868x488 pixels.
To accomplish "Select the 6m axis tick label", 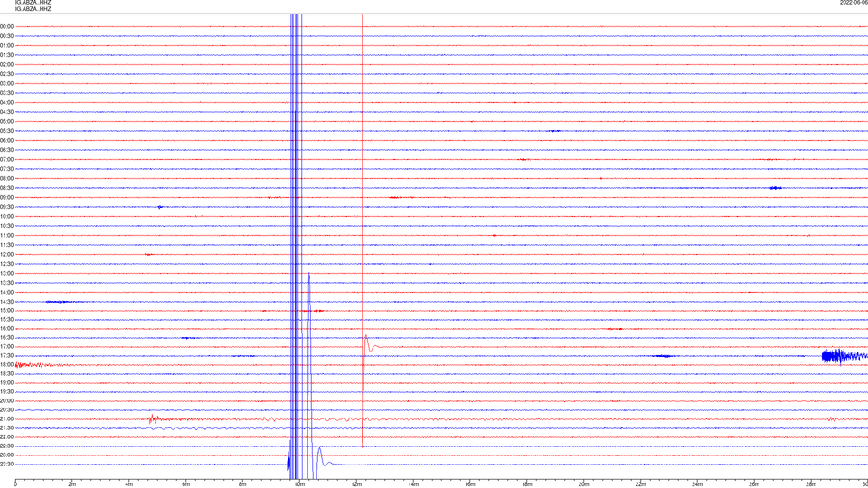I will pos(185,484).
